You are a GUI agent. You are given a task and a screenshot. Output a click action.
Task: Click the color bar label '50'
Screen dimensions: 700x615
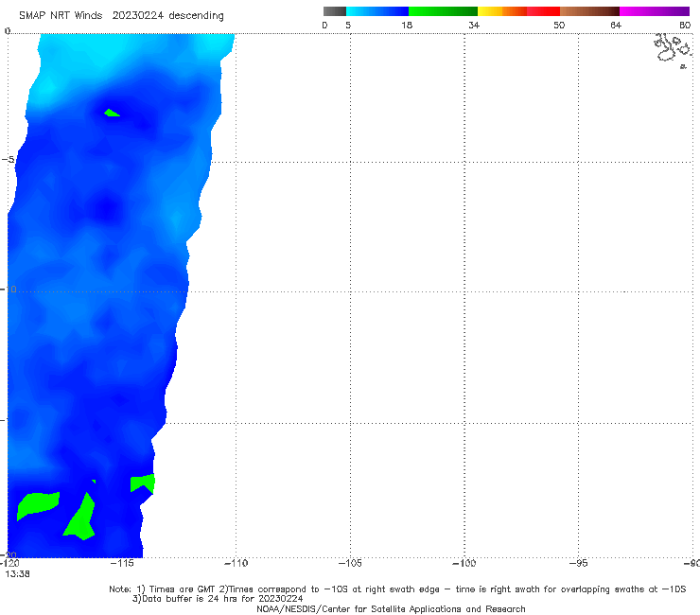tap(559, 26)
